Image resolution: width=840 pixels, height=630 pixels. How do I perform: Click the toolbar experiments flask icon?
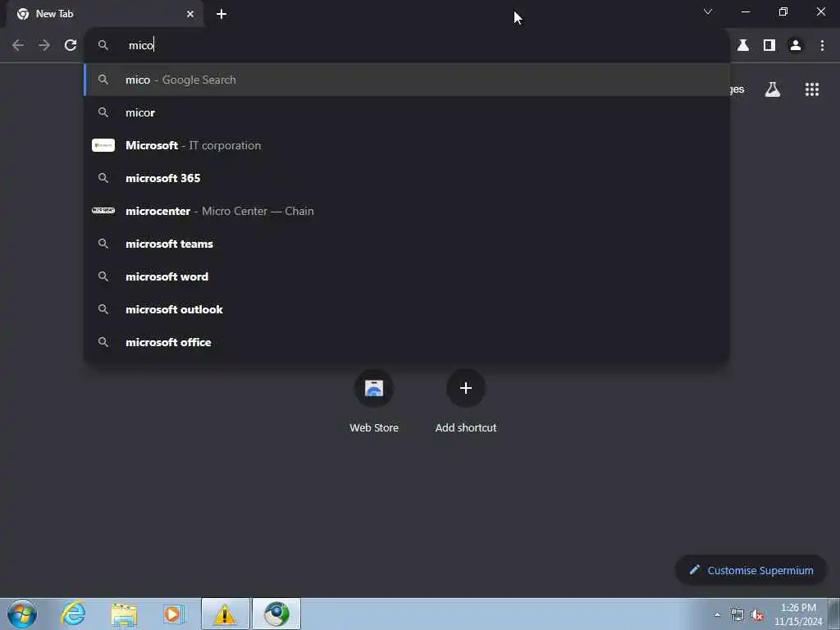coord(743,46)
